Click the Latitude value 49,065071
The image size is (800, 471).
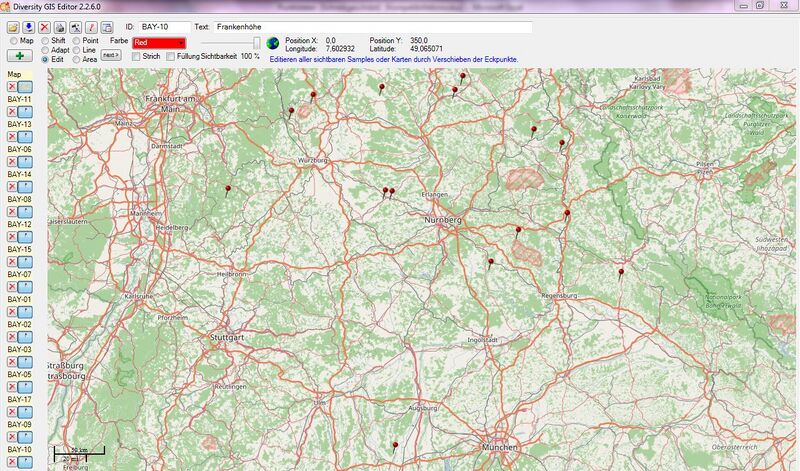427,49
